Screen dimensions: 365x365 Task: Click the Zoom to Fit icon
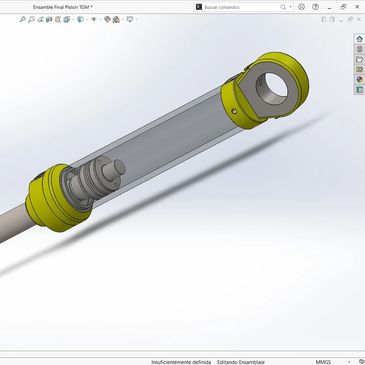[22, 20]
